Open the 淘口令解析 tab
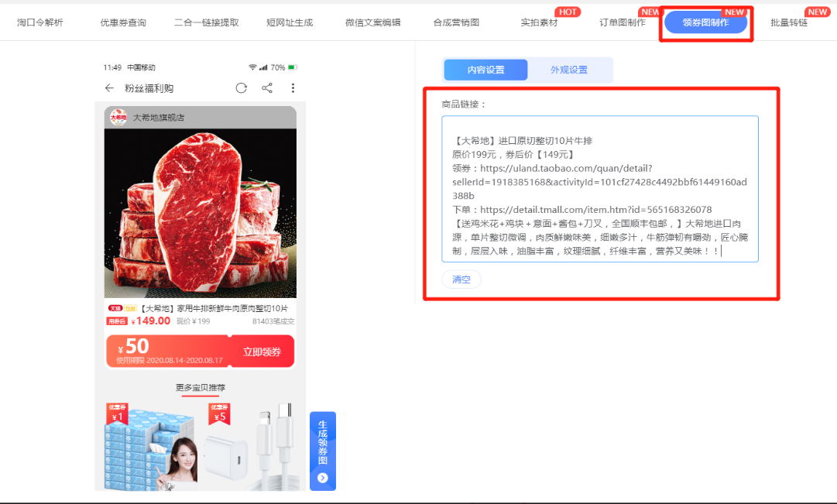This screenshot has width=837, height=504. (x=40, y=22)
